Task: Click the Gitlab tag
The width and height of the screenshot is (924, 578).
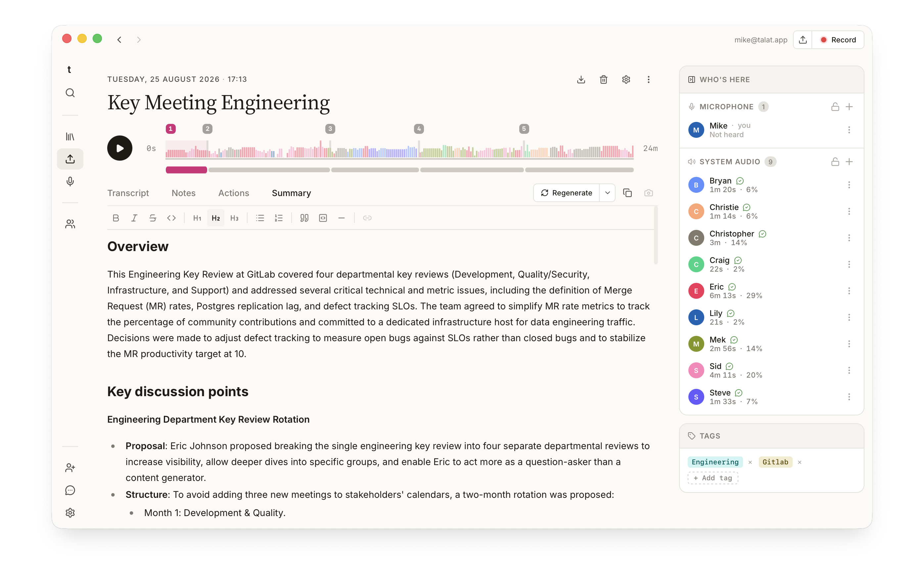Action: coord(775,462)
